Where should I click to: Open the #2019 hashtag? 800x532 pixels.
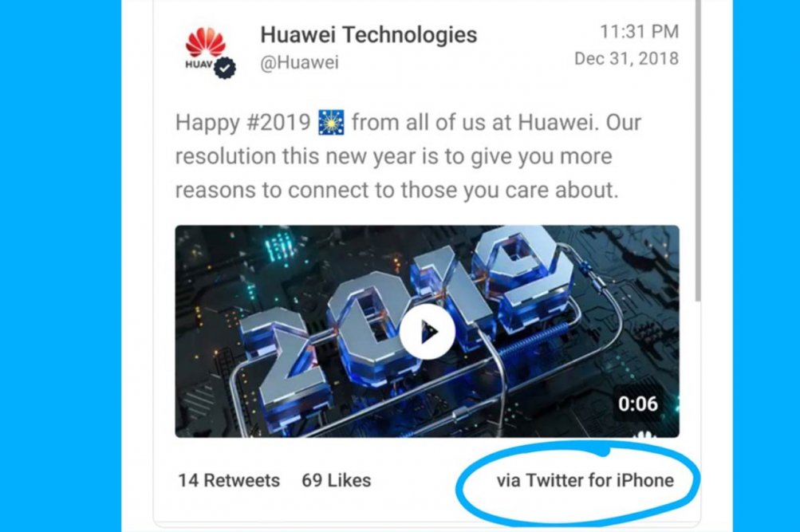[x=278, y=122]
